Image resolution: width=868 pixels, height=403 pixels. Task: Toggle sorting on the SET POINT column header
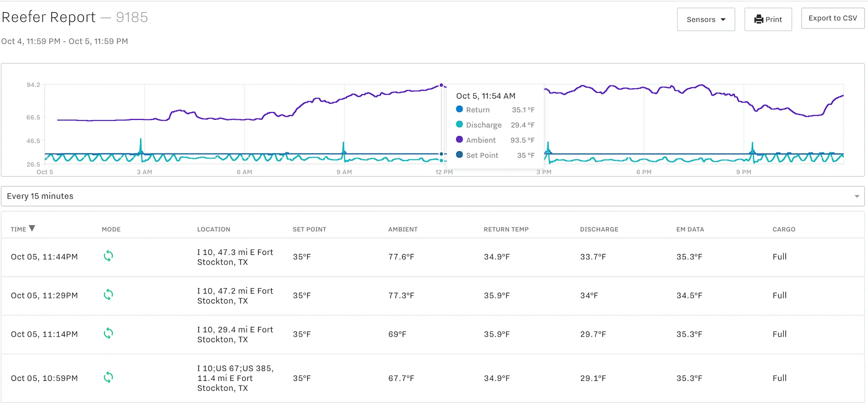pos(309,229)
